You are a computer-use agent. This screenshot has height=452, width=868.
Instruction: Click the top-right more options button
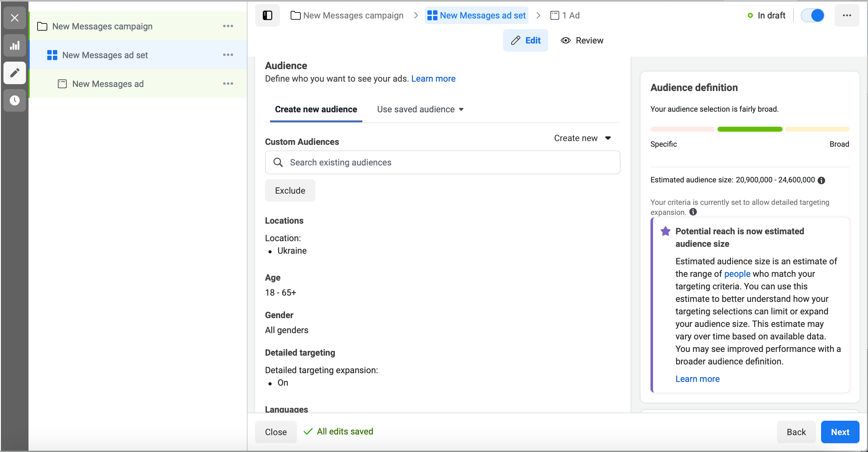pyautogui.click(x=847, y=15)
